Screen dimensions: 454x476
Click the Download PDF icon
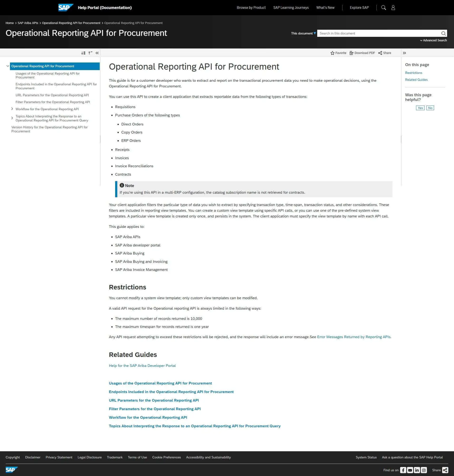click(x=351, y=53)
